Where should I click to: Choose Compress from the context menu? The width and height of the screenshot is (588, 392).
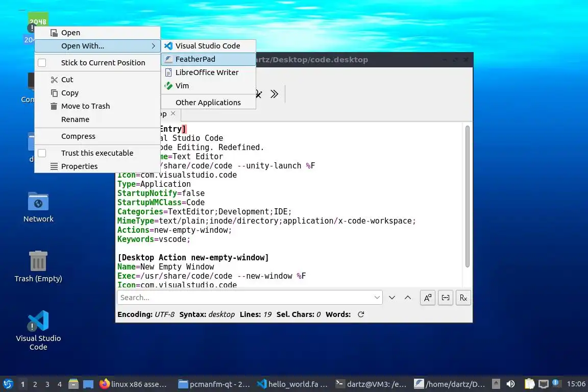(x=97, y=136)
